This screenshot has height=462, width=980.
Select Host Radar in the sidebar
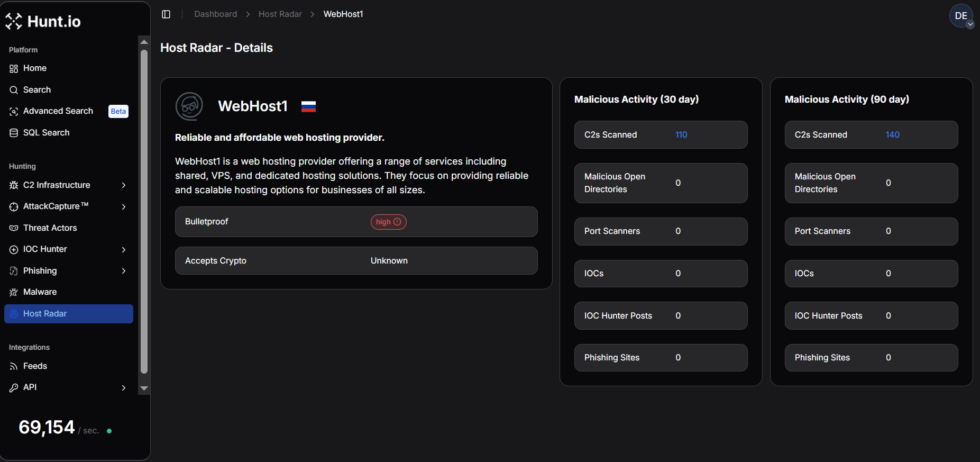[x=69, y=314]
